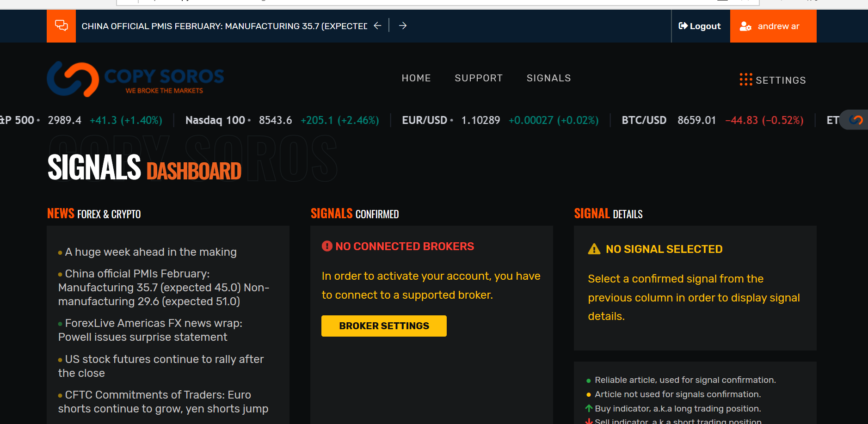
Task: Open the andrew ar user account
Action: pyautogui.click(x=773, y=26)
